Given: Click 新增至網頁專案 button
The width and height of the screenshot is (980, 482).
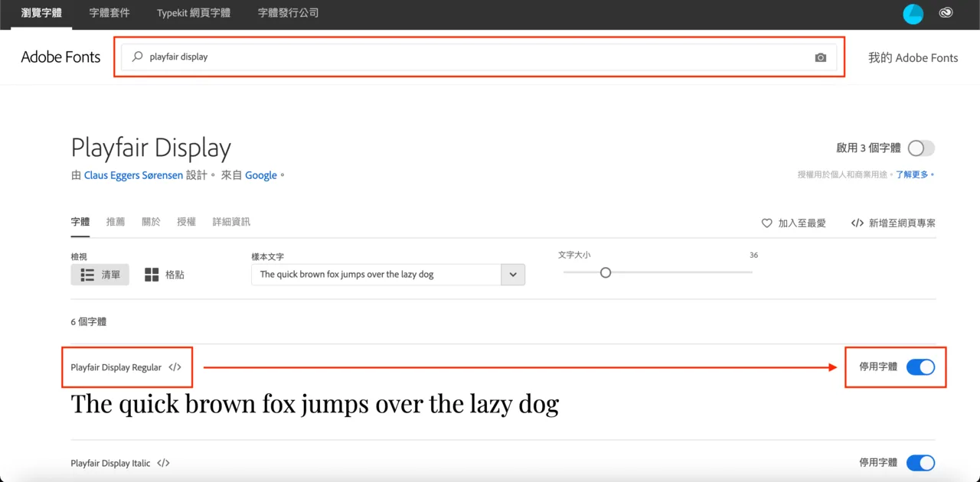Looking at the screenshot, I should (893, 223).
